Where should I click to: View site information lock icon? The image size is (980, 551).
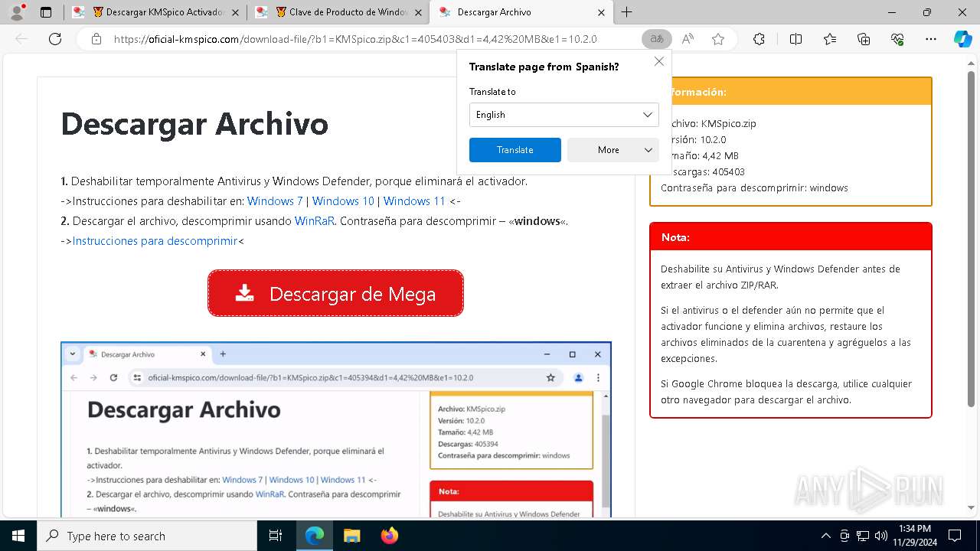pyautogui.click(x=96, y=39)
